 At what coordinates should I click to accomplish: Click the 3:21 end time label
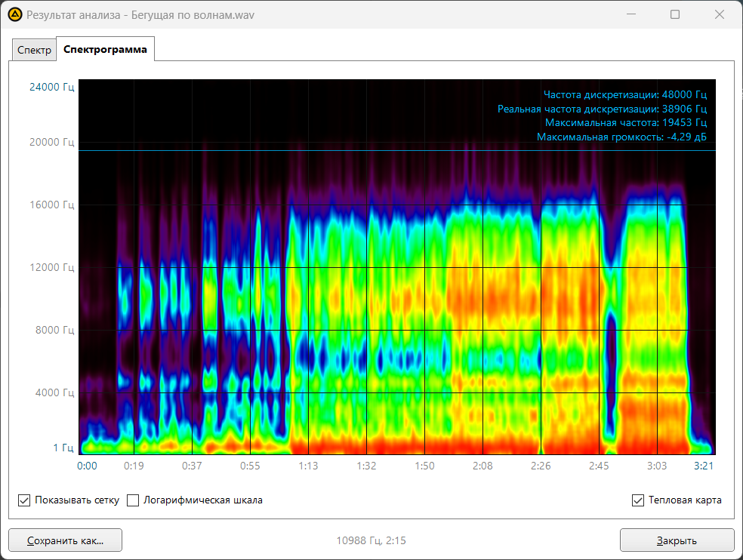click(x=703, y=466)
